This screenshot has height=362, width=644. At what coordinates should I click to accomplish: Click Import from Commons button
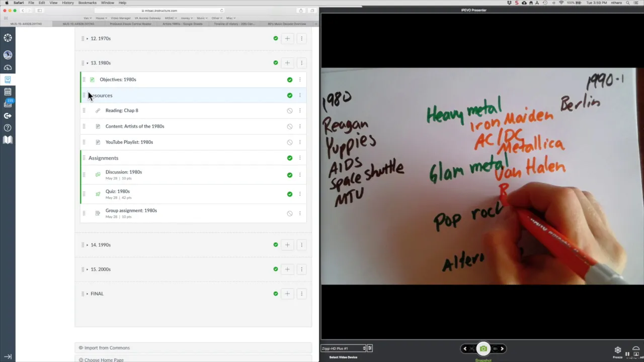193,348
